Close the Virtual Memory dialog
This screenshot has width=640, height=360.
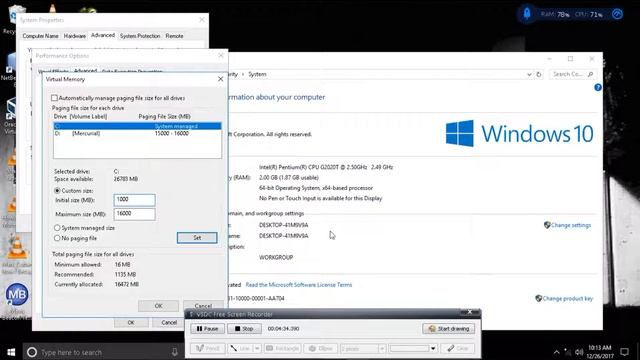tap(220, 79)
